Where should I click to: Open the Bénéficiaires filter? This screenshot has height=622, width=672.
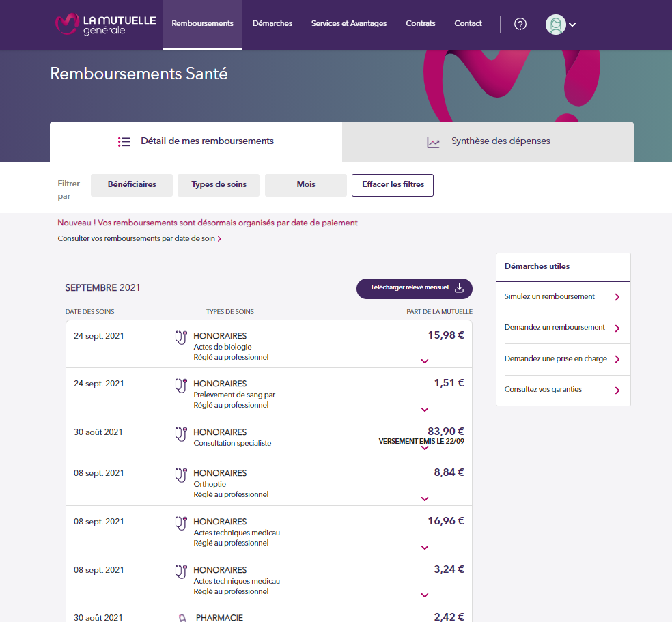tap(131, 184)
